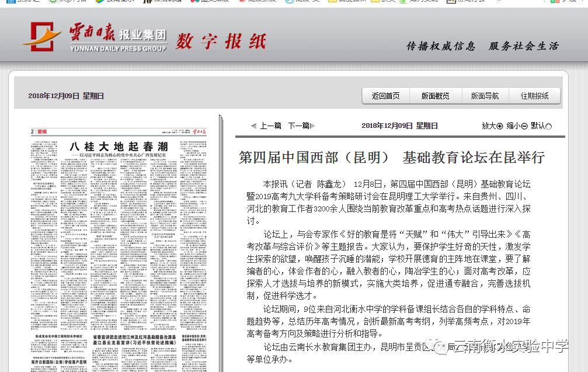Select the 南开日新国际(云南)学校落户昆明 story in thumbnail
Viewport: 588px width, 372px height.
click(59, 362)
